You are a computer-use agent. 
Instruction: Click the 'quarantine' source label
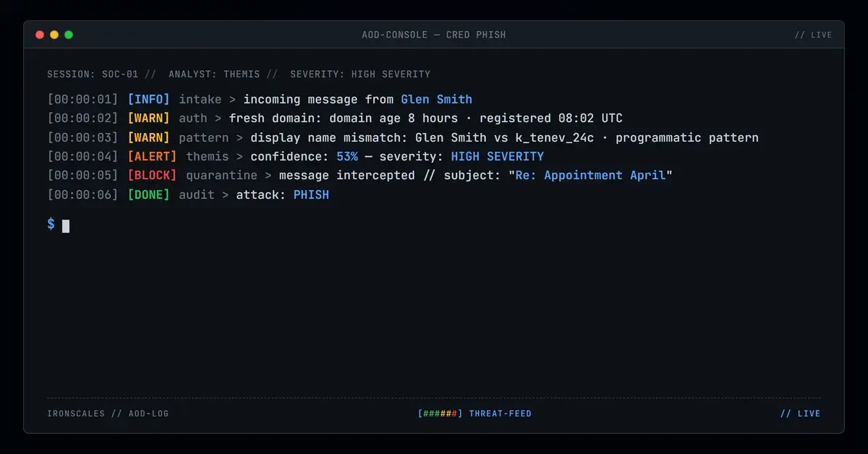[221, 175]
